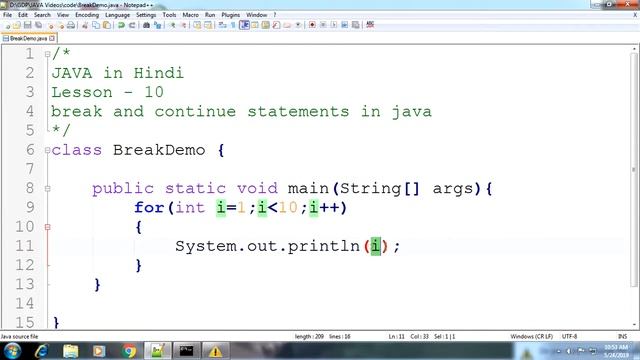Select the BreakDemo.java tab
640x360 pixels.
pos(29,38)
